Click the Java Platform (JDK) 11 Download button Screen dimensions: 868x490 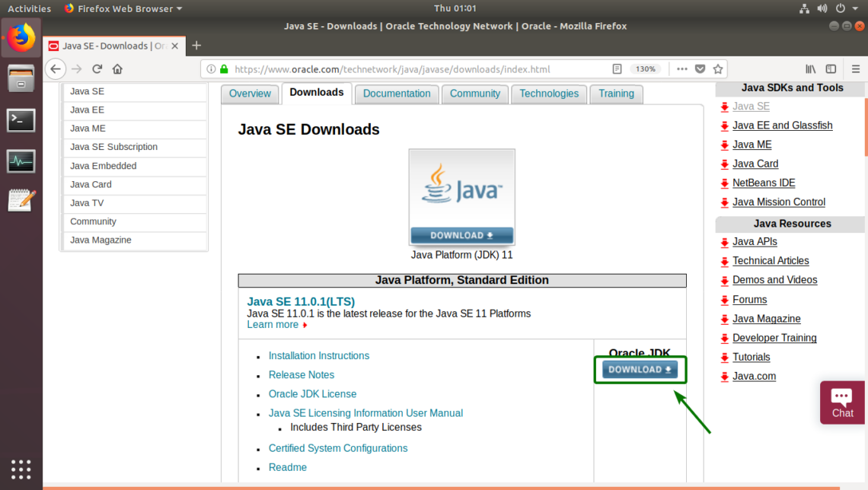[461, 235]
